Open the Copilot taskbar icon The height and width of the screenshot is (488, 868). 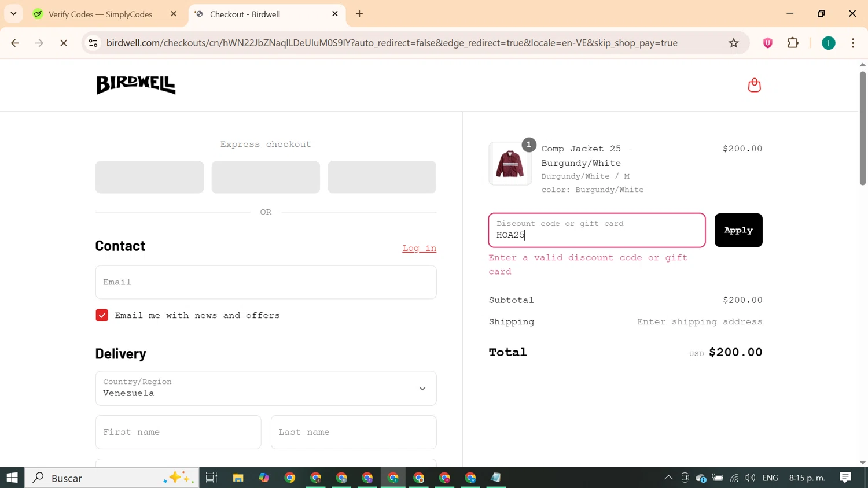(264, 478)
